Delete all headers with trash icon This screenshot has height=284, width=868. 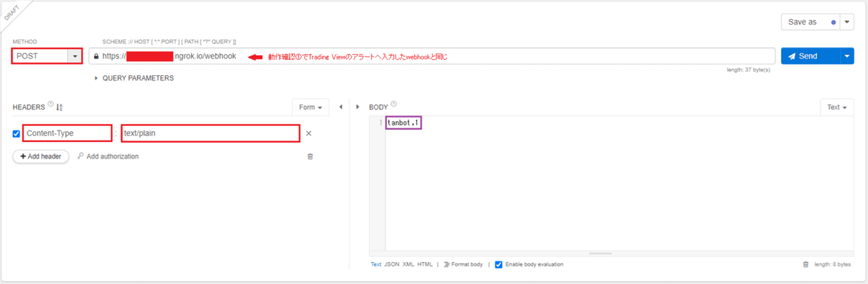click(310, 156)
